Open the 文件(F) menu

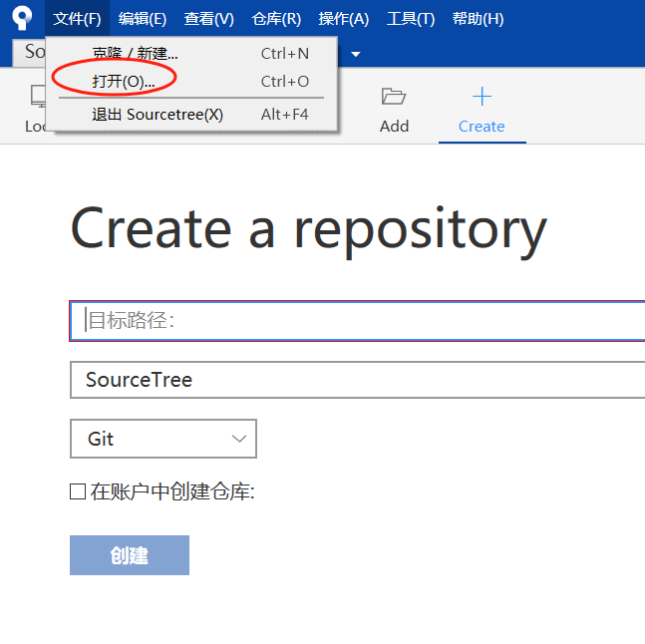point(77,19)
